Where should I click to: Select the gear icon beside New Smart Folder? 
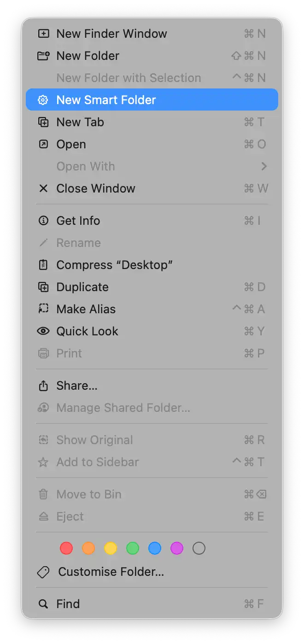[43, 100]
